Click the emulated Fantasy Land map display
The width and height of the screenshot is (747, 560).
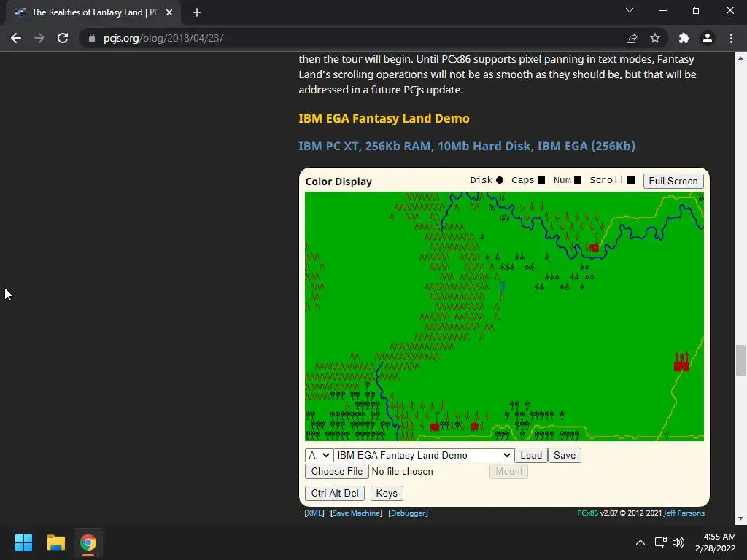tap(504, 316)
